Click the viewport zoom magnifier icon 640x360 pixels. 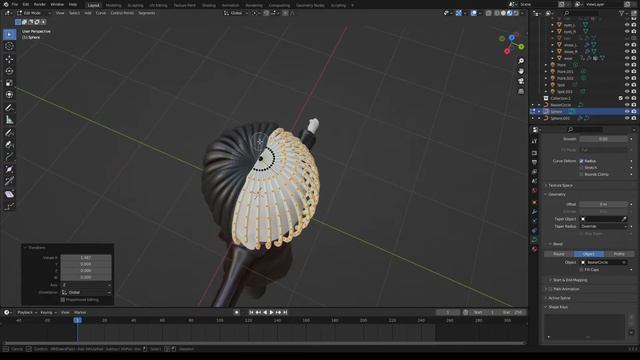click(x=521, y=61)
